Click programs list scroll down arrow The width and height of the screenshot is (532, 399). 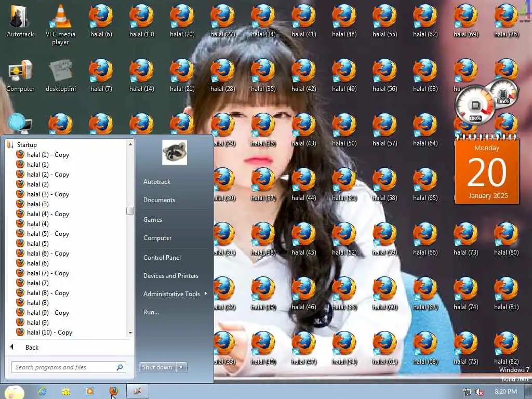130,333
